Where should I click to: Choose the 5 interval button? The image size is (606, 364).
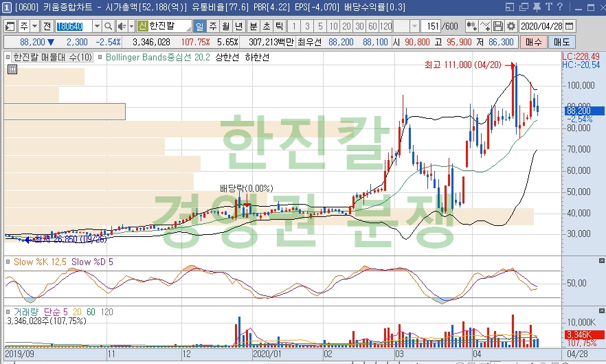pos(320,26)
